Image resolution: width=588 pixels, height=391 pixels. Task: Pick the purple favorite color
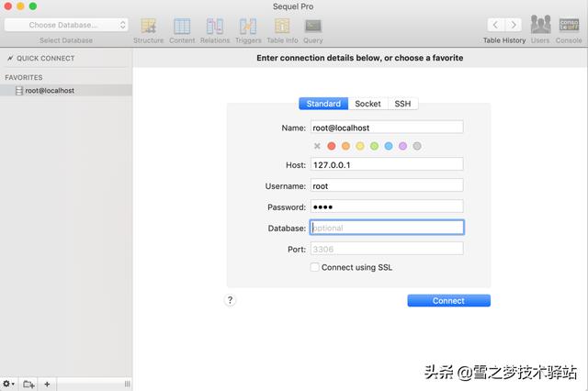[x=402, y=146]
